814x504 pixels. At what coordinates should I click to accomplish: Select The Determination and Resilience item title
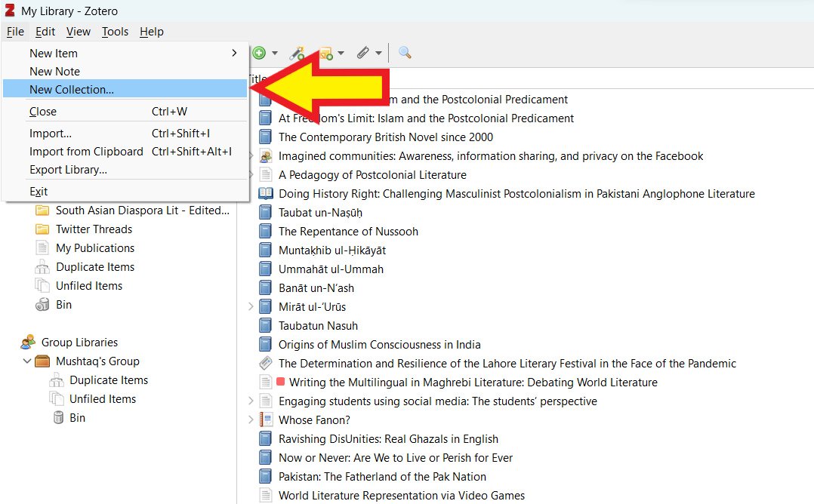(507, 364)
